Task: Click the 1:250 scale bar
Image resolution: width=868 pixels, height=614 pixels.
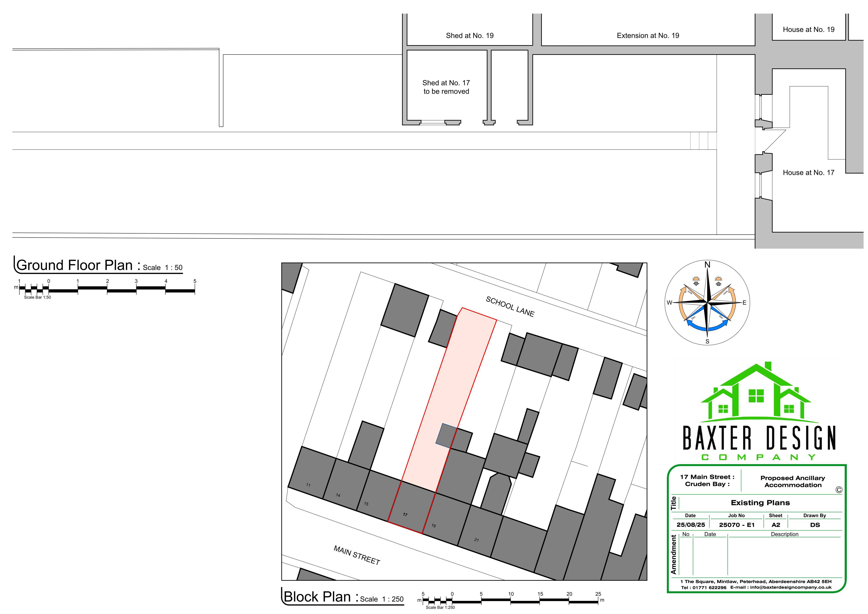Action: tap(511, 599)
